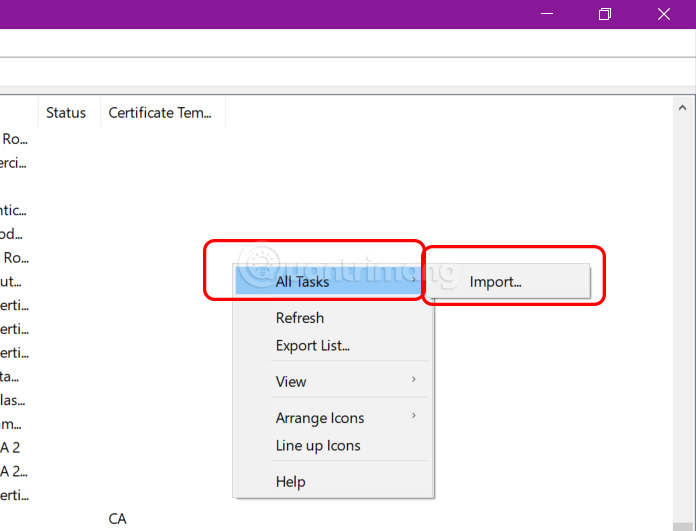
Task: Select the CA cell in the list
Action: click(x=117, y=519)
